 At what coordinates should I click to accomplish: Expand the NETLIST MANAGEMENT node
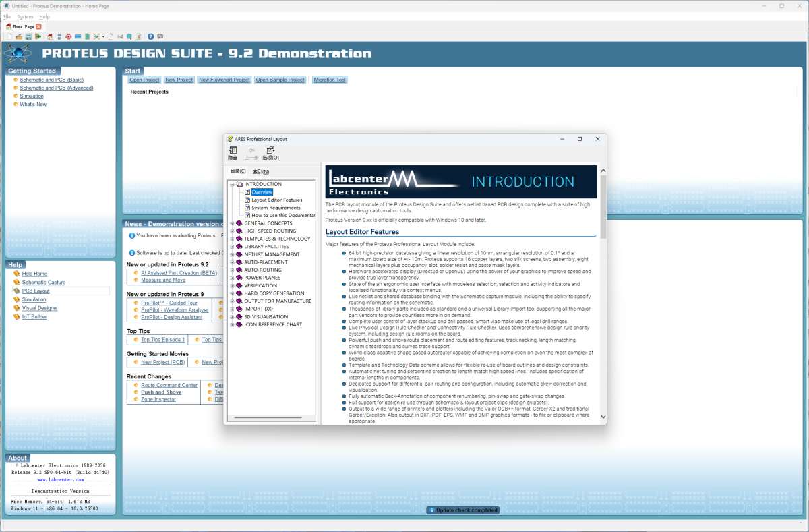tap(232, 254)
